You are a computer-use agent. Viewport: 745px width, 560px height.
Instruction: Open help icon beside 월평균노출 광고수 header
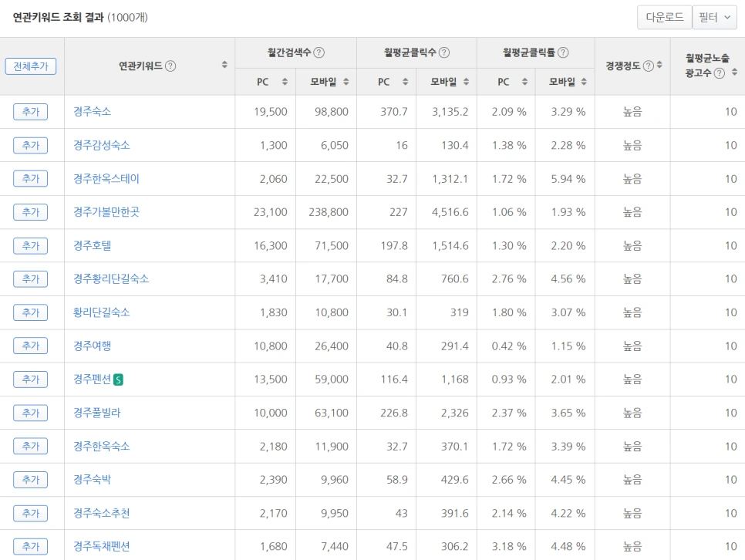(x=720, y=73)
